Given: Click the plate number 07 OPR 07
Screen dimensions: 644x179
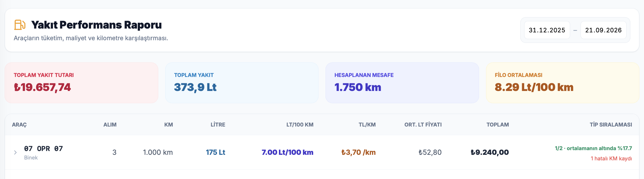Looking at the screenshot, I should pyautogui.click(x=43, y=149).
